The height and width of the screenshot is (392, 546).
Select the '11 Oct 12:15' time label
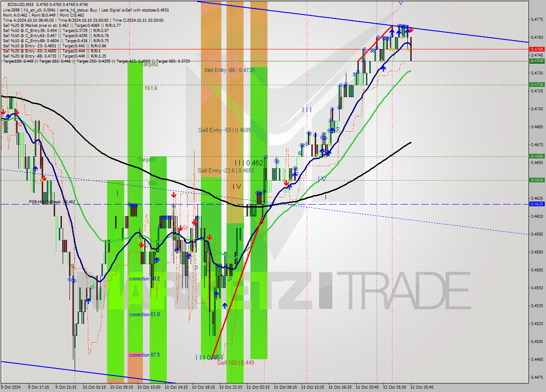pos(312,387)
